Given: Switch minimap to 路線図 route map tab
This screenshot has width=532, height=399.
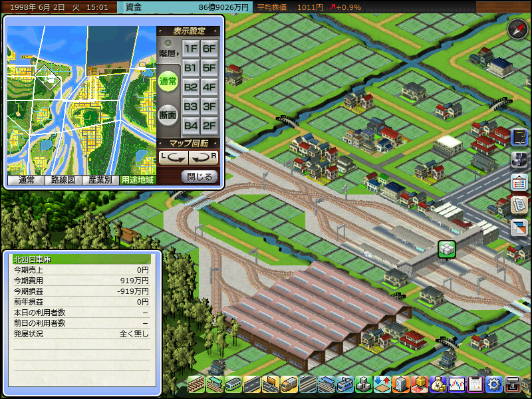Looking at the screenshot, I should click(x=63, y=180).
